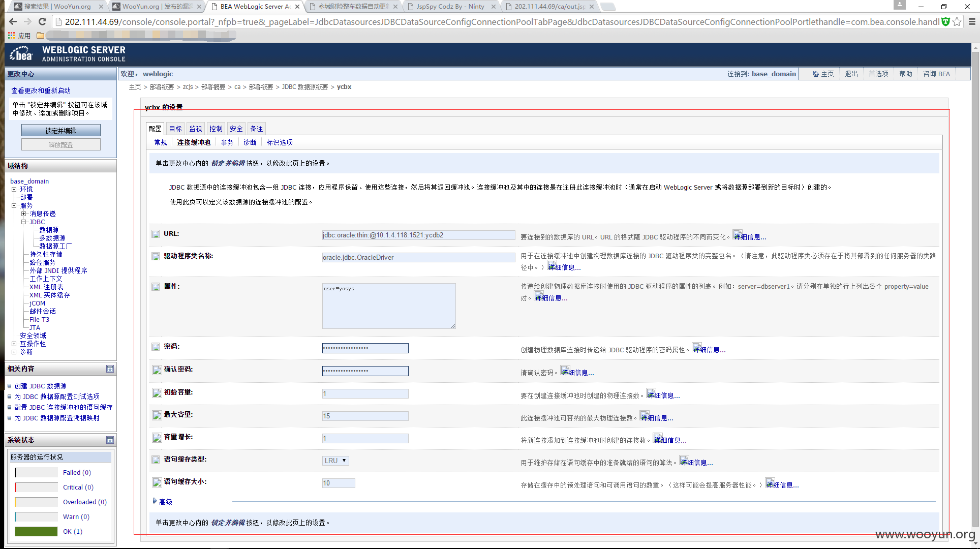This screenshot has height=549, width=980.
Task: Click the icon beside 语句缓存类型 label
Action: (x=156, y=460)
